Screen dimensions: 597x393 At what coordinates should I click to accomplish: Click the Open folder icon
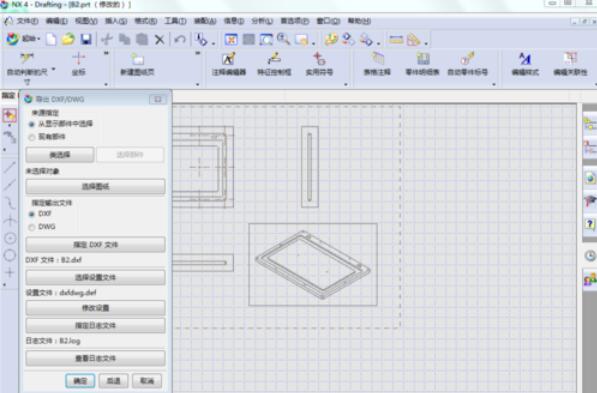click(69, 39)
